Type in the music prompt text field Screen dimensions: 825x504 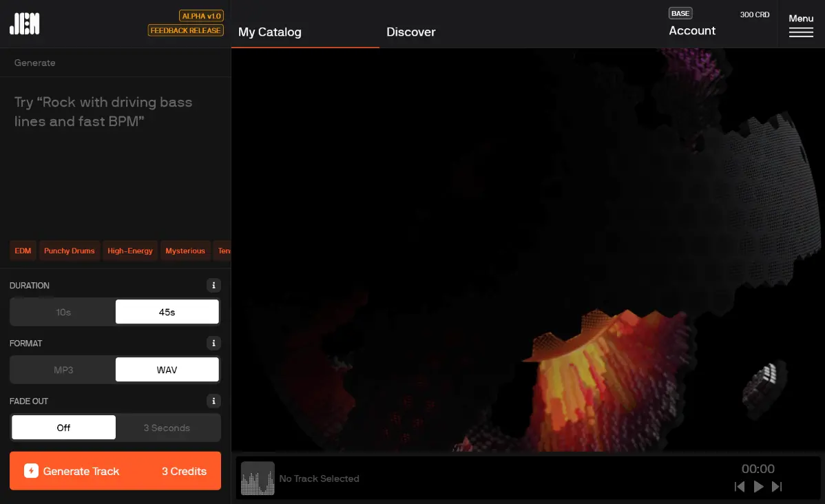tap(115, 151)
